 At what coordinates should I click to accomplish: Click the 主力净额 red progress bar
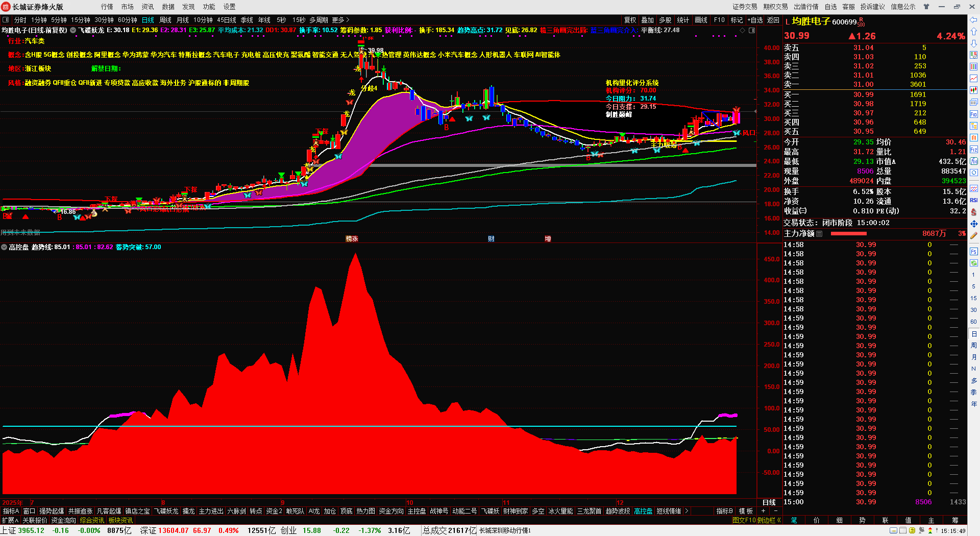(x=848, y=234)
